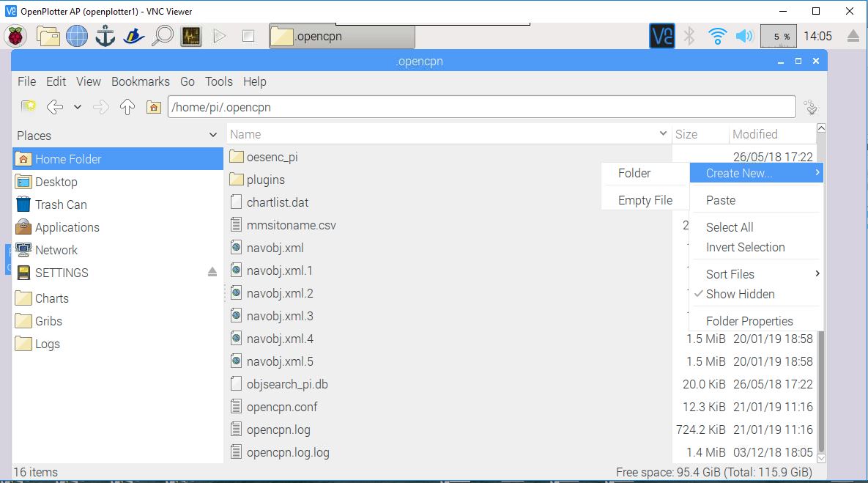Navigate up one directory with the up-arrow icon
Viewport: 868px width, 483px height.
(x=128, y=106)
